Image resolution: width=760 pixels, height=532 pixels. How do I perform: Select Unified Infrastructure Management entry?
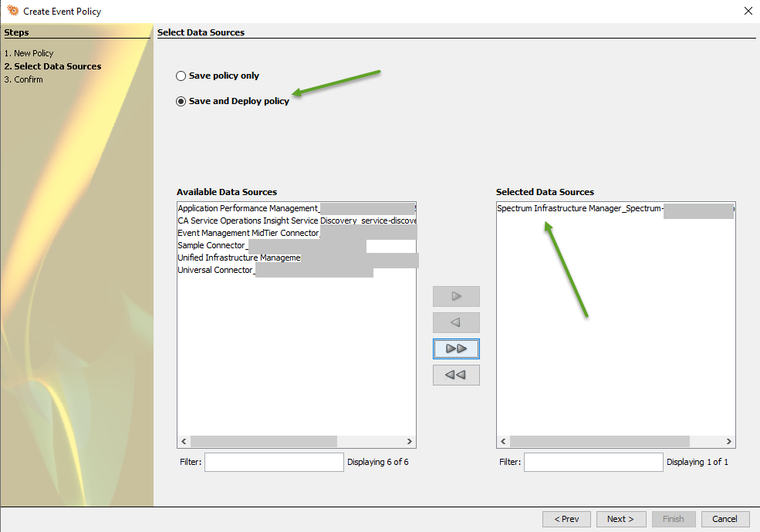tap(296, 258)
